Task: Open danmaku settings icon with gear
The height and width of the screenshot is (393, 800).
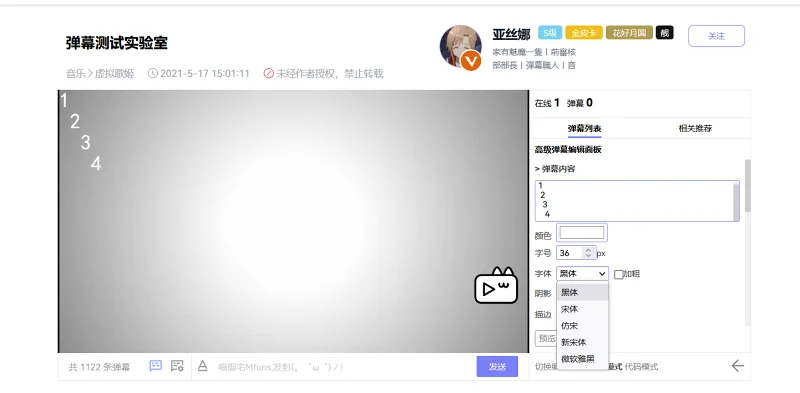Action: pos(177,365)
